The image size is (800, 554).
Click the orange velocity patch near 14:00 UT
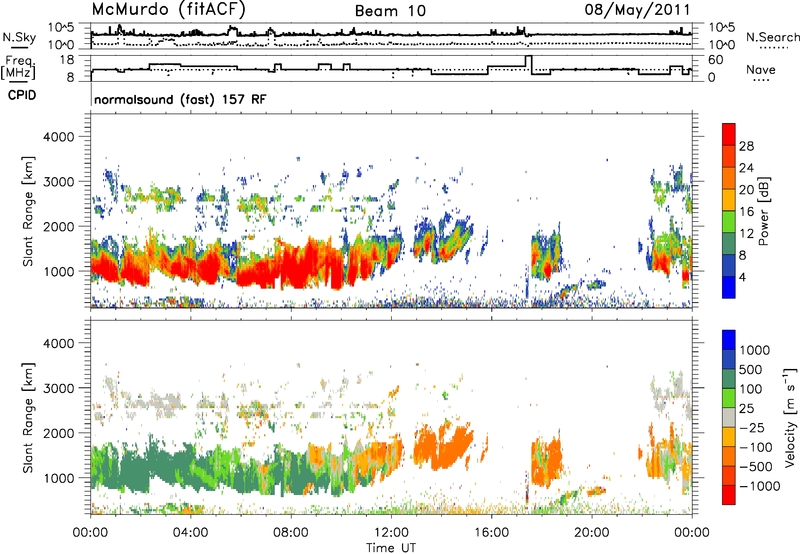point(443,444)
